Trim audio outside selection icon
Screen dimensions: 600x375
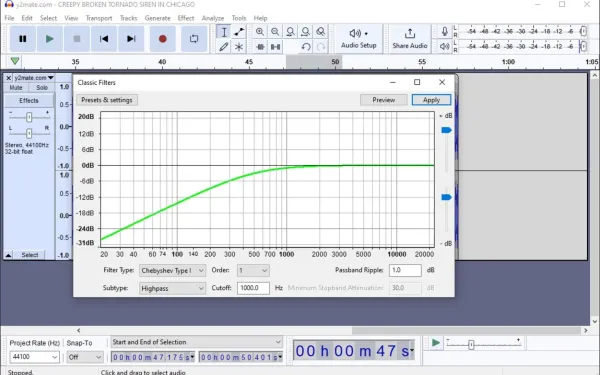(x=260, y=47)
